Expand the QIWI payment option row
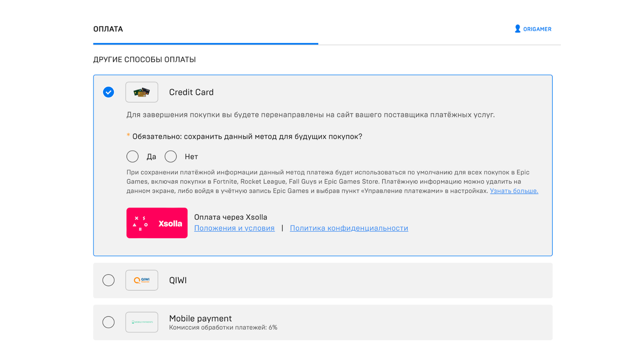Viewport: 644px width, 362px height. (349, 280)
